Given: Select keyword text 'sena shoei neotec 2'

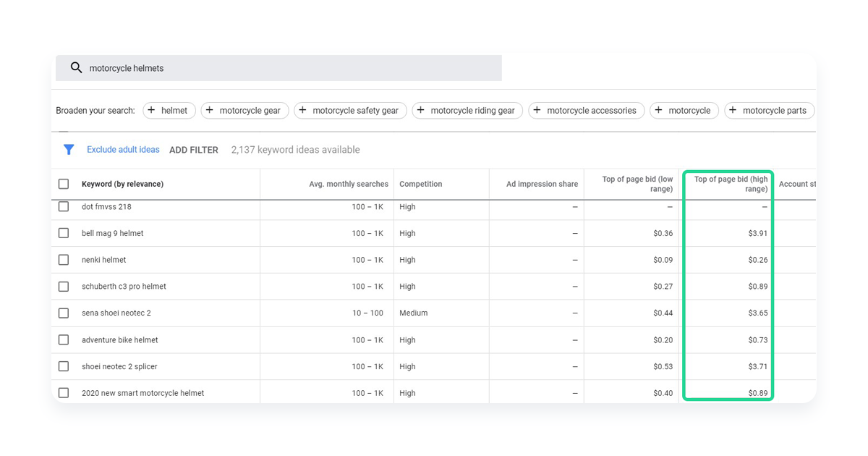Looking at the screenshot, I should pos(116,313).
